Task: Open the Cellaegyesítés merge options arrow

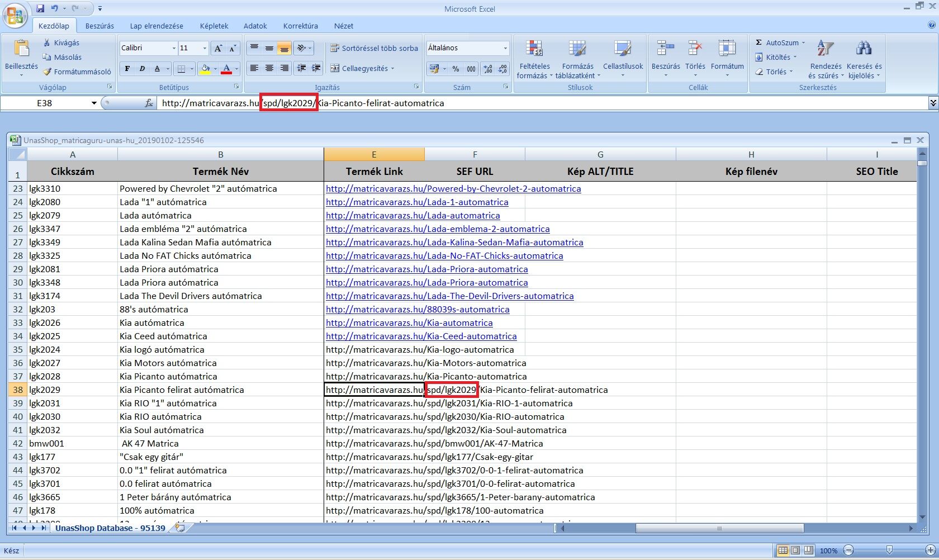Action: [x=392, y=69]
